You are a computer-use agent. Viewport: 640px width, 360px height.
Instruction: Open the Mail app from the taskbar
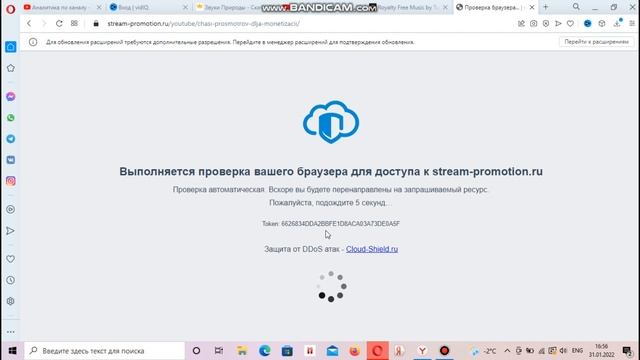coord(332,351)
